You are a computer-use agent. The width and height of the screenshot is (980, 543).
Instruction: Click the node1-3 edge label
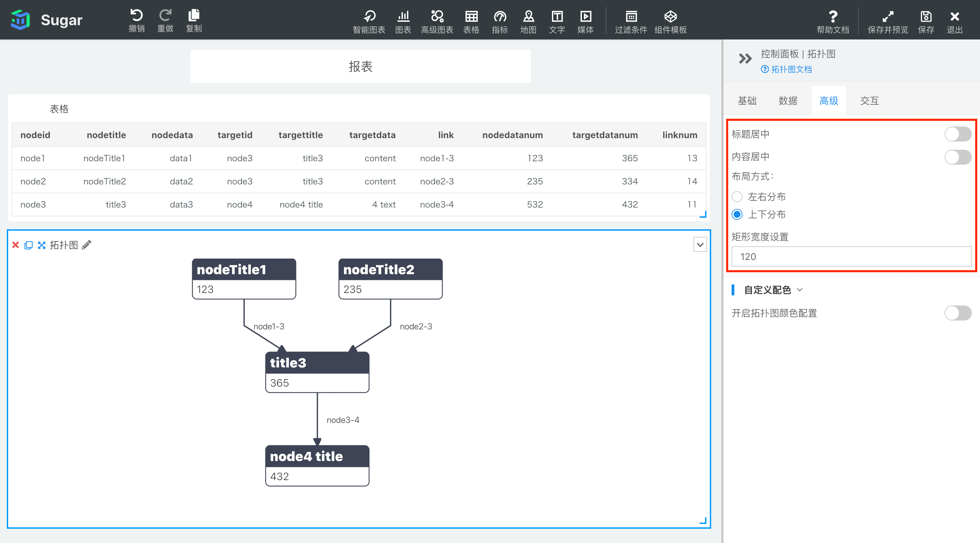(x=268, y=326)
